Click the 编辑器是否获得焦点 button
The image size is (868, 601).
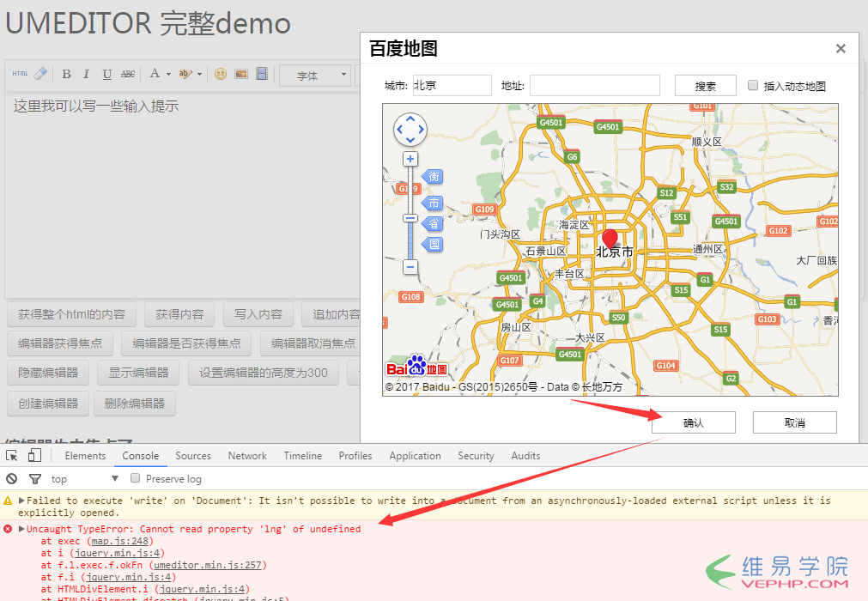(x=186, y=343)
